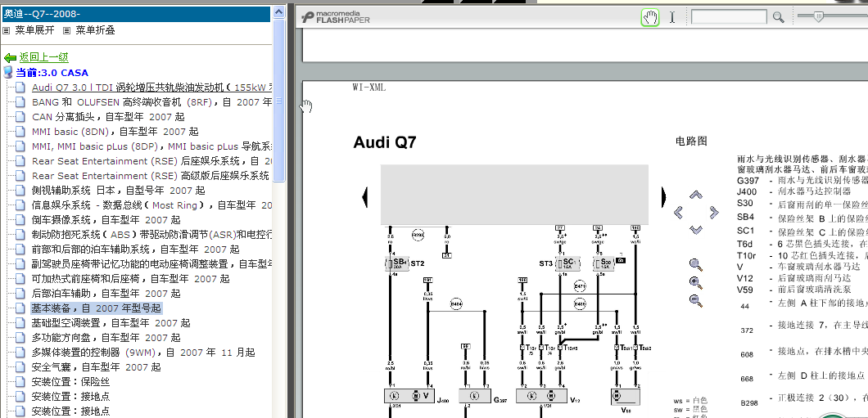Click the search magnifier icon in FlashPaper toolbar
Screen dimensions: 868x418
point(778,17)
